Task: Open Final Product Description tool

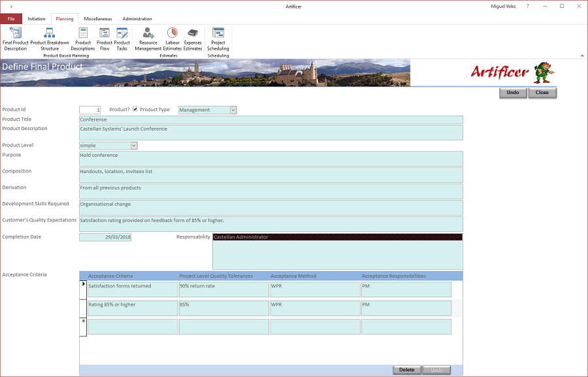Action: click(16, 39)
